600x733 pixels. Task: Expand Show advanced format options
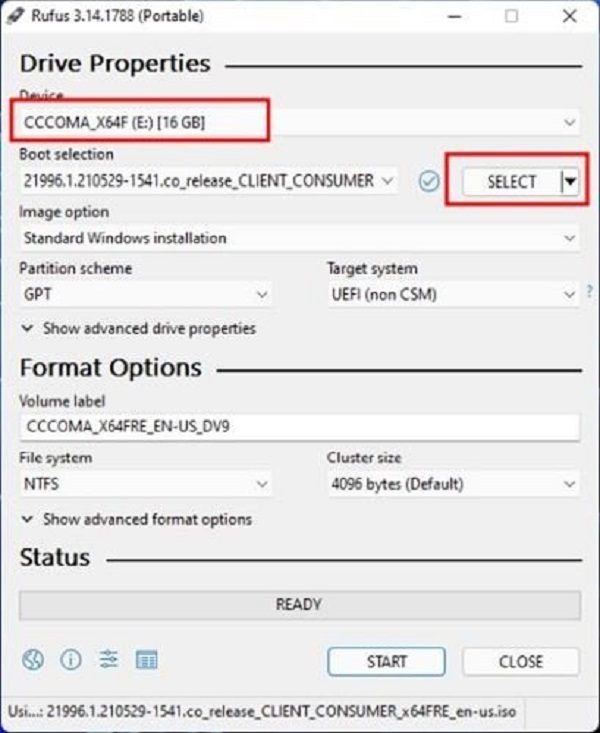pyautogui.click(x=137, y=519)
